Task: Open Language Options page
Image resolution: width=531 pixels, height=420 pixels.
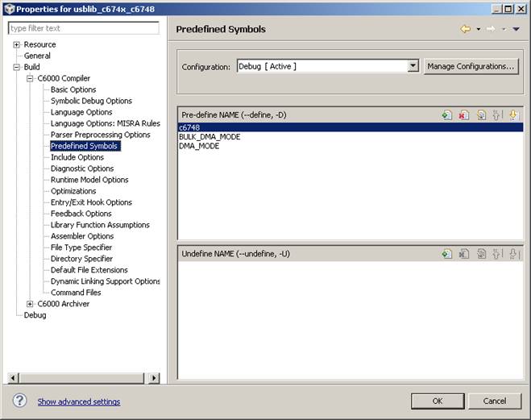Action: pos(81,112)
